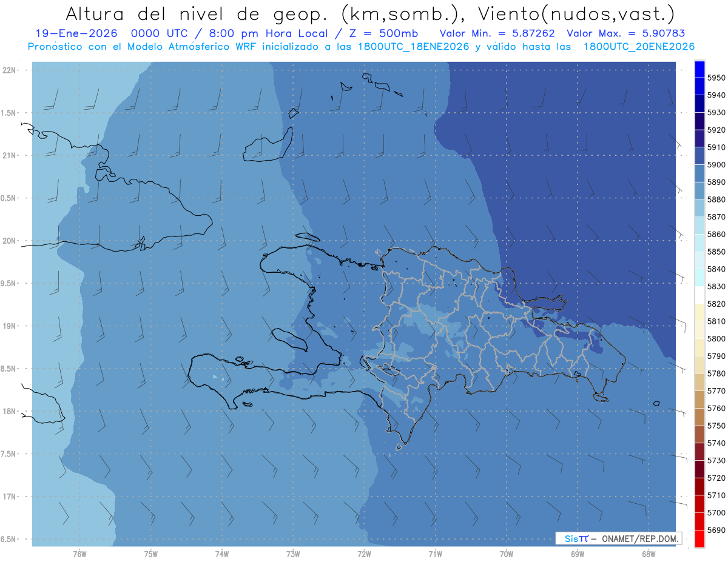Click the longitude label '68W'

click(x=649, y=554)
